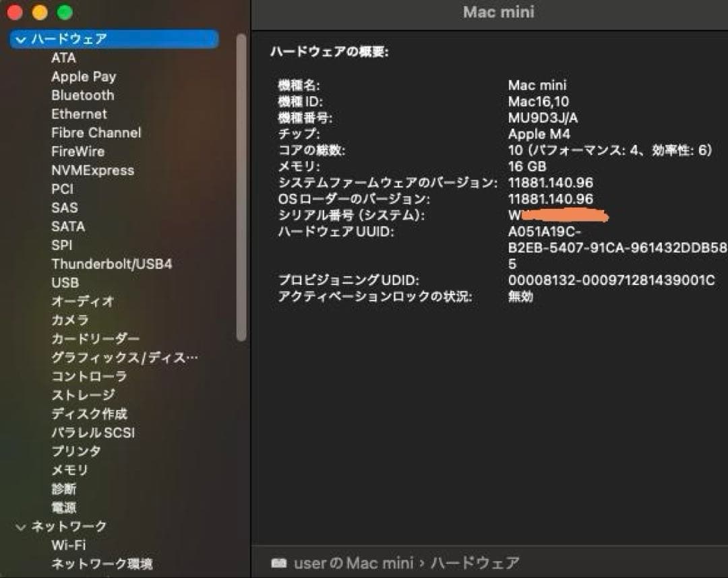Minimize the window with the yellow button
Image resolution: width=728 pixels, height=578 pixels.
(x=40, y=12)
